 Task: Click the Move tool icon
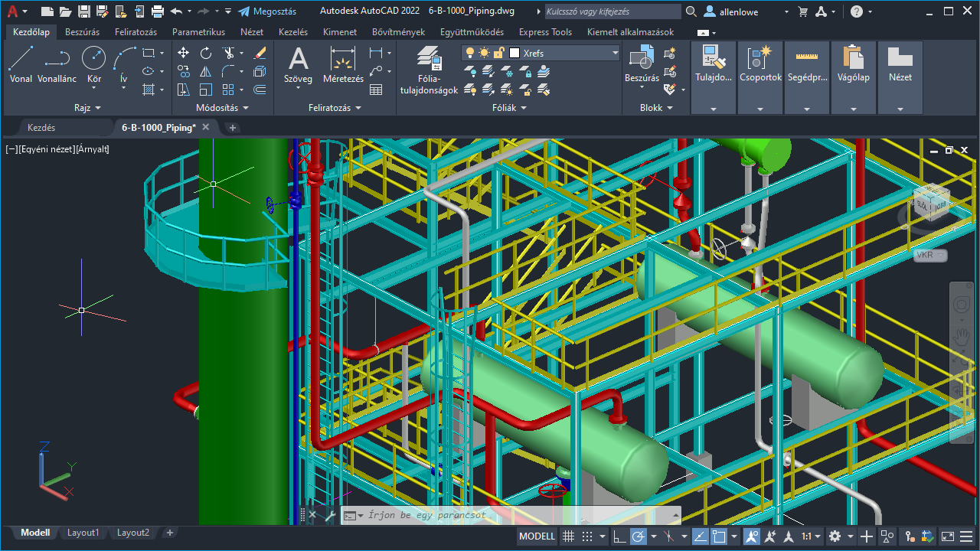(183, 53)
